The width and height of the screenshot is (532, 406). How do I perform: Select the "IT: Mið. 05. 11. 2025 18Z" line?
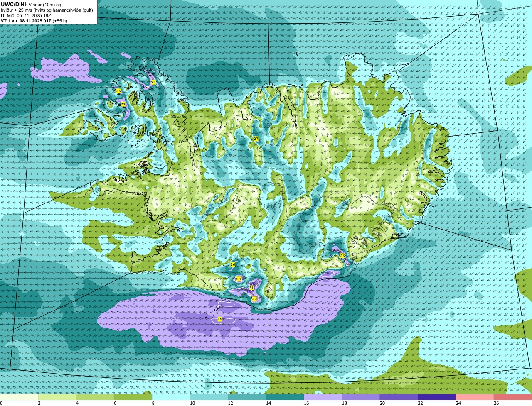point(26,15)
